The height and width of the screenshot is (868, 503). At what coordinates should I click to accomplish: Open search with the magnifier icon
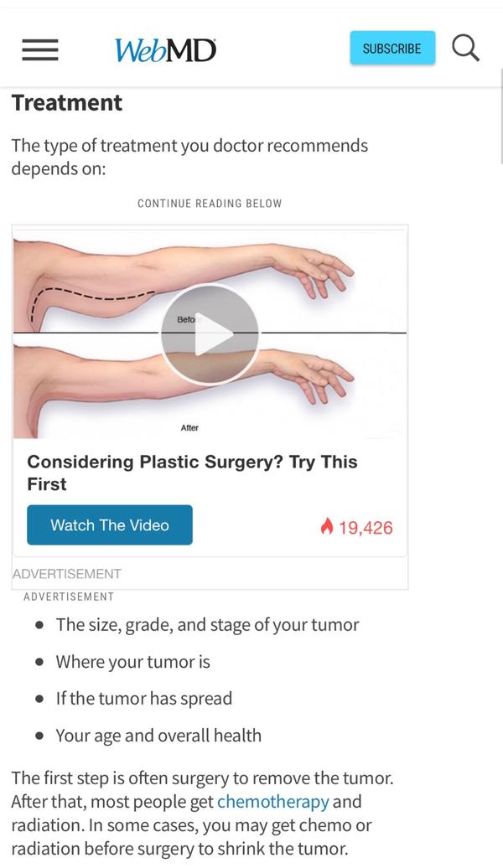click(x=466, y=48)
